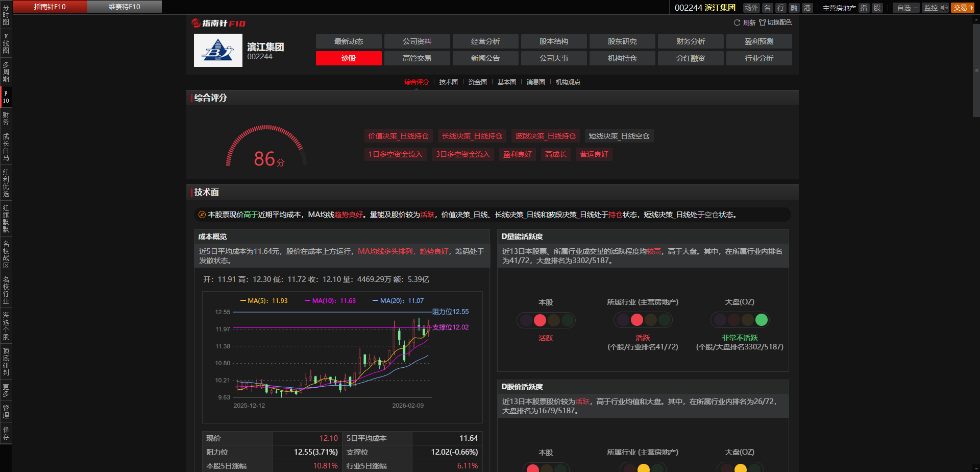Click the 1日多空资金流入 tag
The width and height of the screenshot is (980, 472).
click(x=396, y=154)
